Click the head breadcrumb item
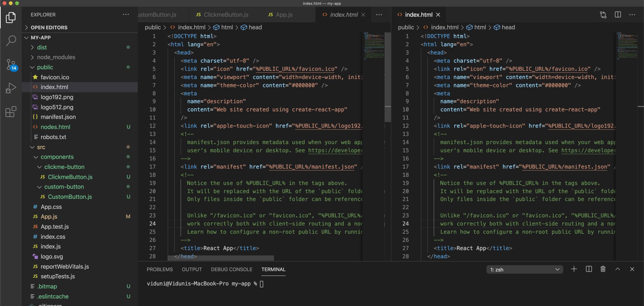 pos(255,27)
